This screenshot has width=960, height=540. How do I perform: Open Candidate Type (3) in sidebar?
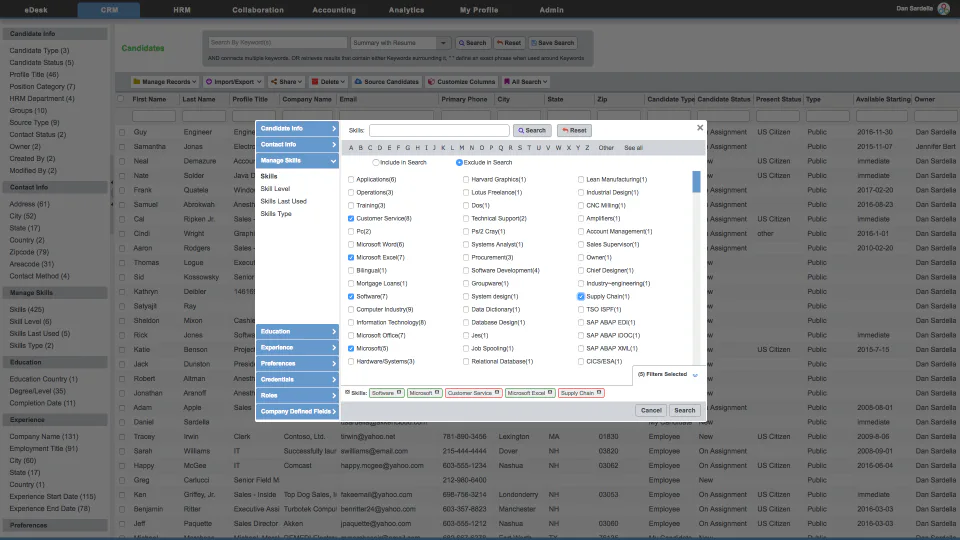39,50
